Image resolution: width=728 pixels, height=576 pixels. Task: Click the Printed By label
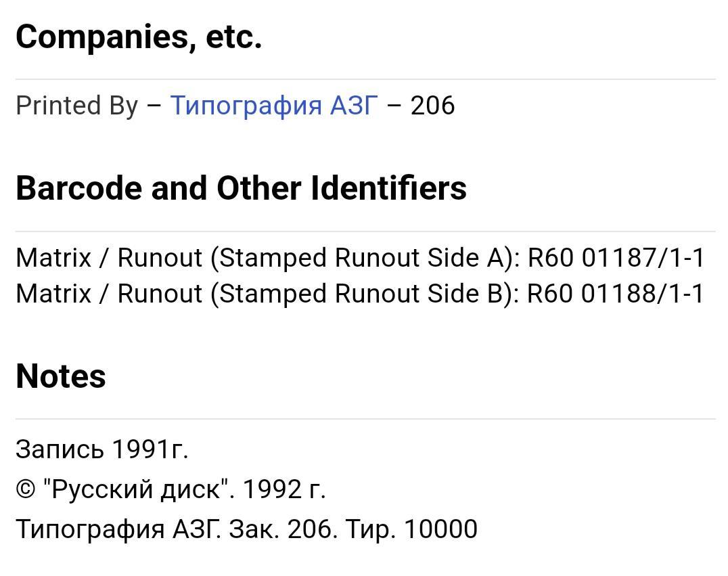pos(77,106)
